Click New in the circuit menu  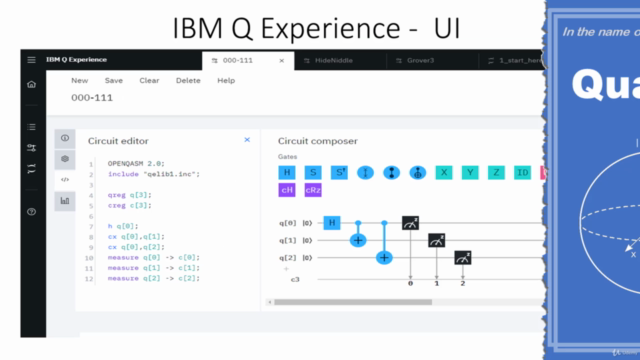(x=80, y=80)
